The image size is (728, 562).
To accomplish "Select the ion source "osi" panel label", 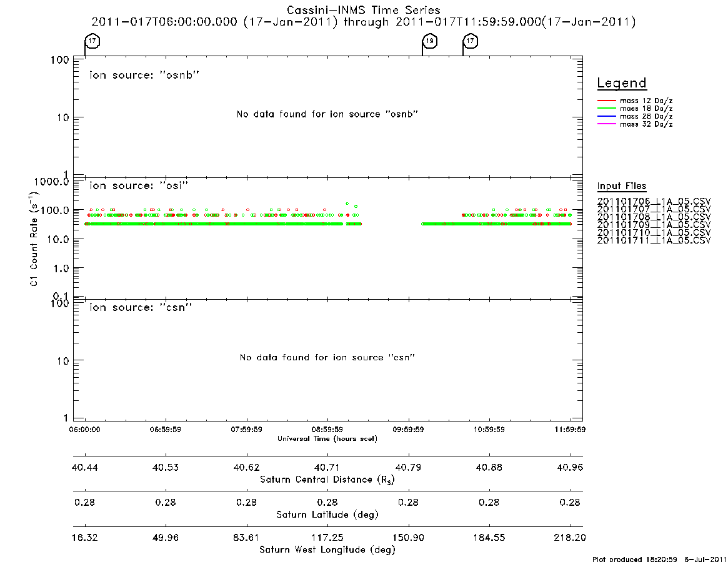I will [x=139, y=185].
